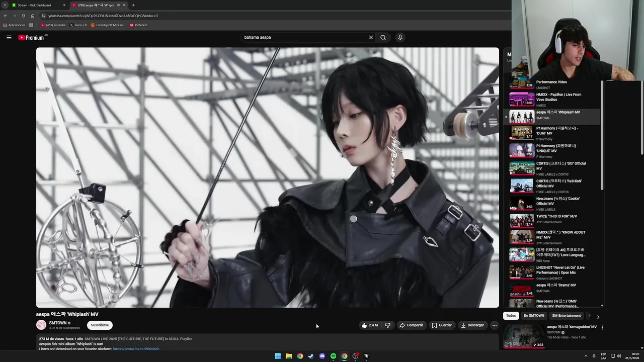Open the Inicio / X bookmark

point(77,25)
